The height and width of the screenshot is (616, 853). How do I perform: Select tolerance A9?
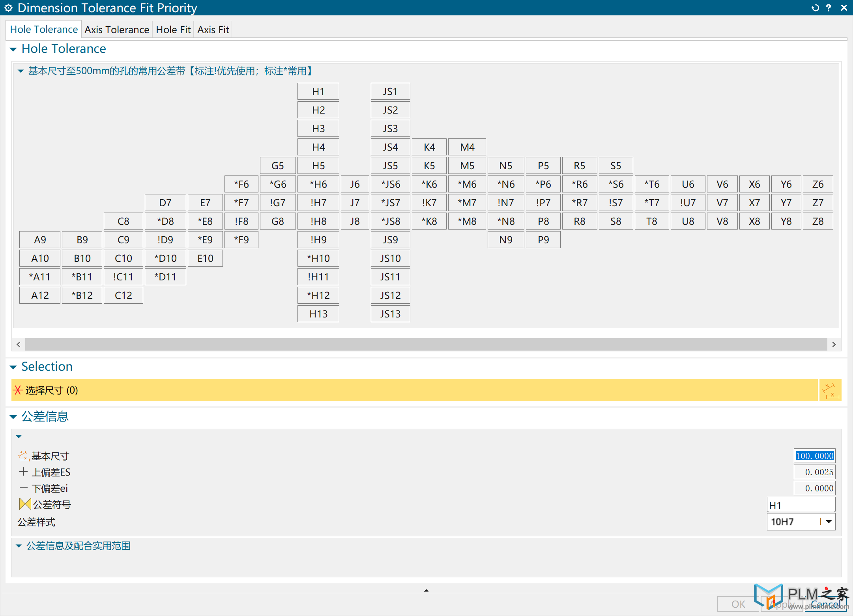point(39,240)
